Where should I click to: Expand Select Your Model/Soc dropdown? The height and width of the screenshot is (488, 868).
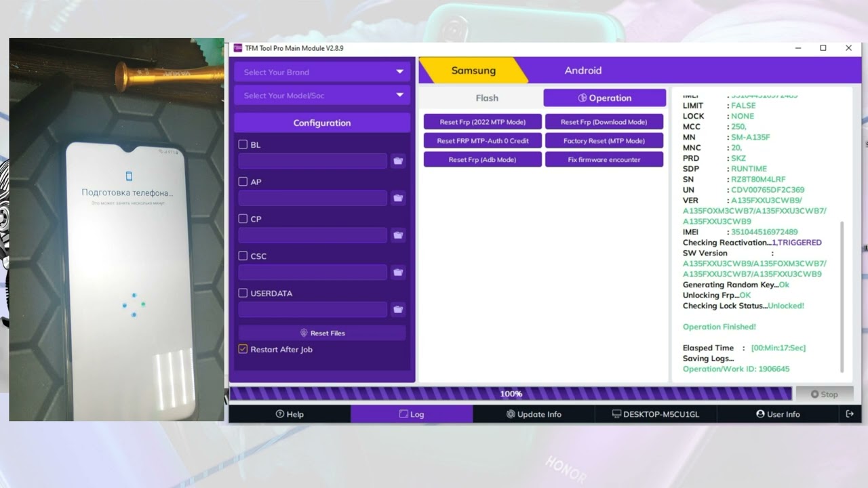[322, 96]
